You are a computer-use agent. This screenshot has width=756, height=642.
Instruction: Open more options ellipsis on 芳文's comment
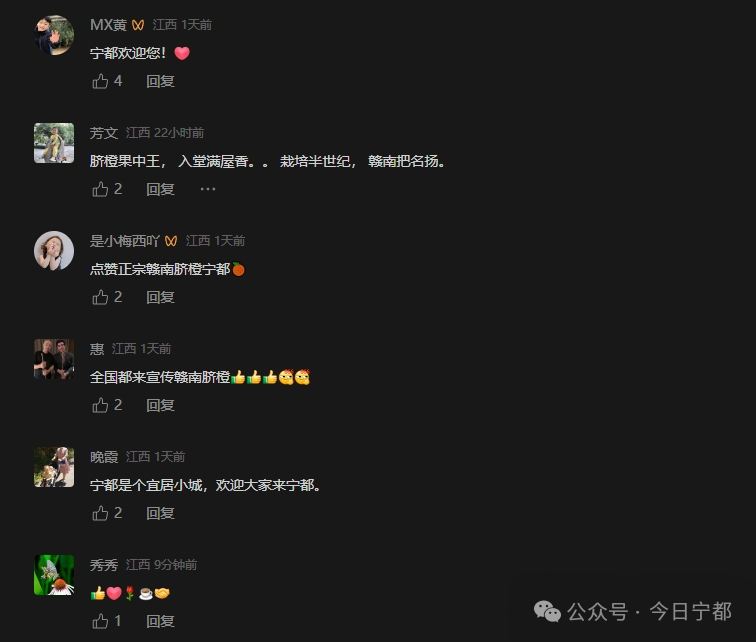tap(208, 189)
